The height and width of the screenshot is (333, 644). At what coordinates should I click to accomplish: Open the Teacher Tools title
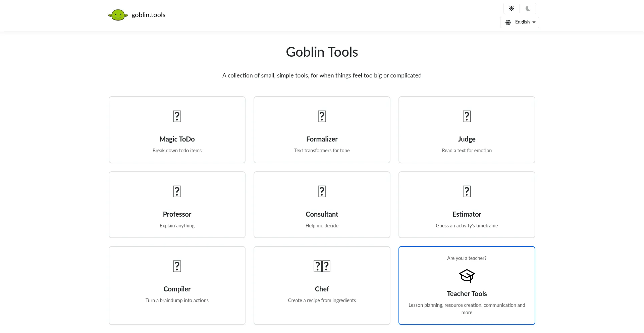pos(467,294)
